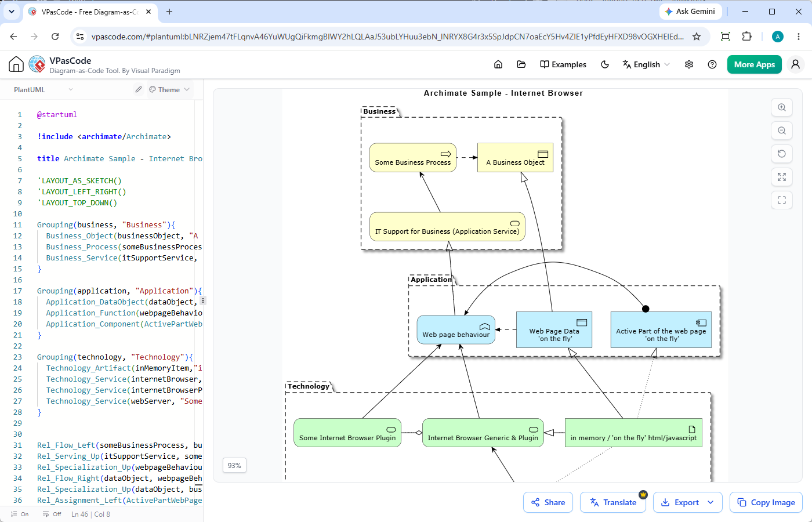Open the help question mark icon
This screenshot has width=812, height=522.
pyautogui.click(x=712, y=64)
